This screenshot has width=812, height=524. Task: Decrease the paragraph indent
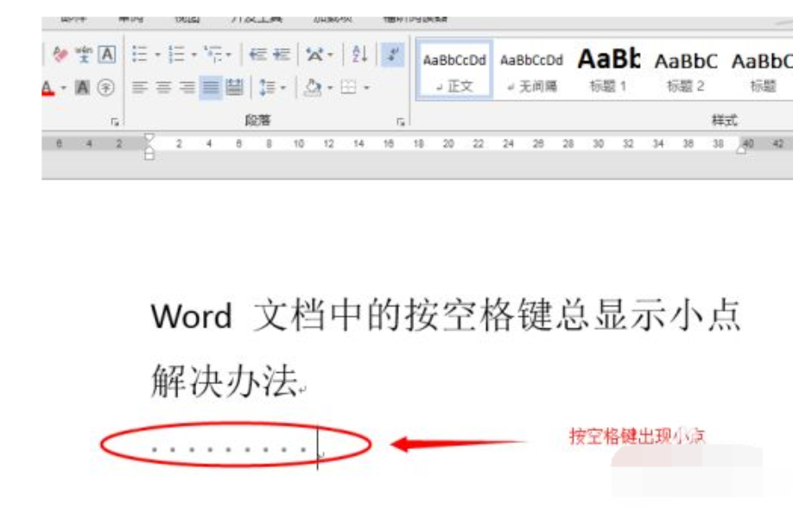258,54
